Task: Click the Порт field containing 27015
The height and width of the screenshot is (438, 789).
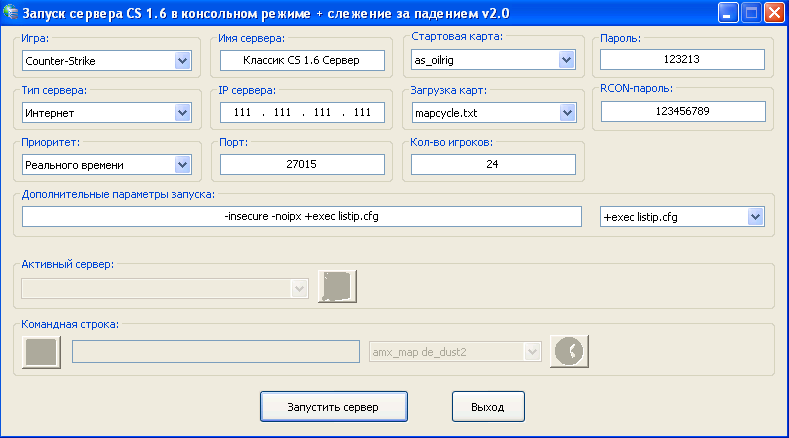Action: point(303,164)
